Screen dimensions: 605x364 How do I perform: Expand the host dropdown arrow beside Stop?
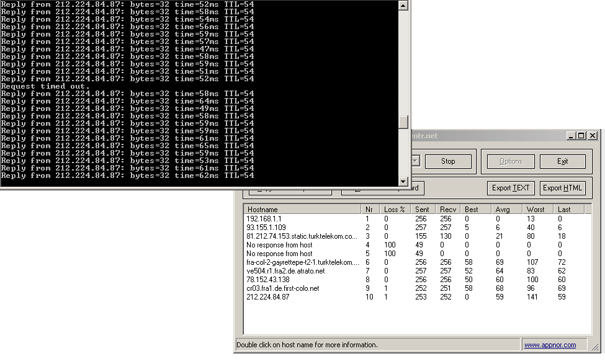[416, 161]
